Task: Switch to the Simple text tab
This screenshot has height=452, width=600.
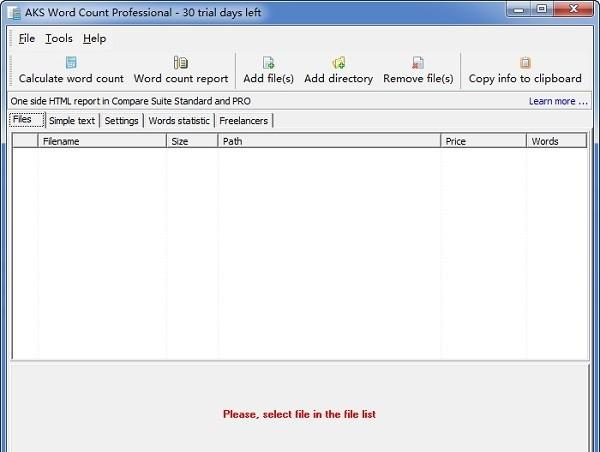Action: coord(72,121)
